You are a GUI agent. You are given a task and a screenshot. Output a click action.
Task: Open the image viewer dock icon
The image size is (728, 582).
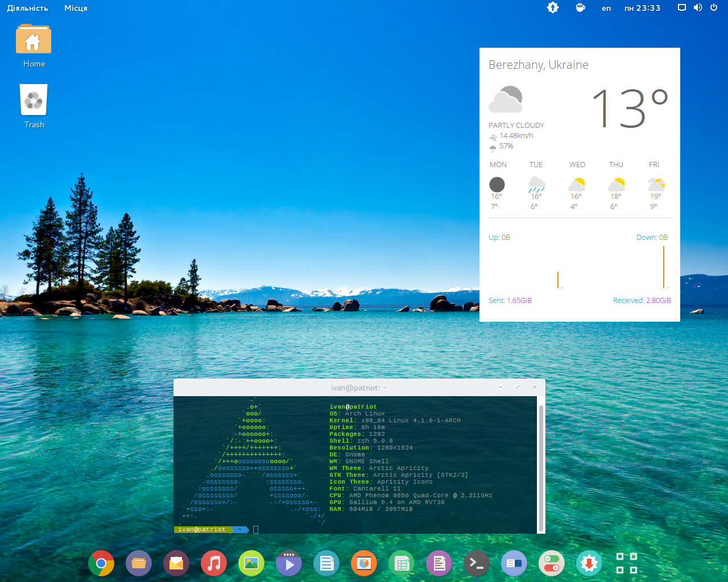pyautogui.click(x=251, y=563)
